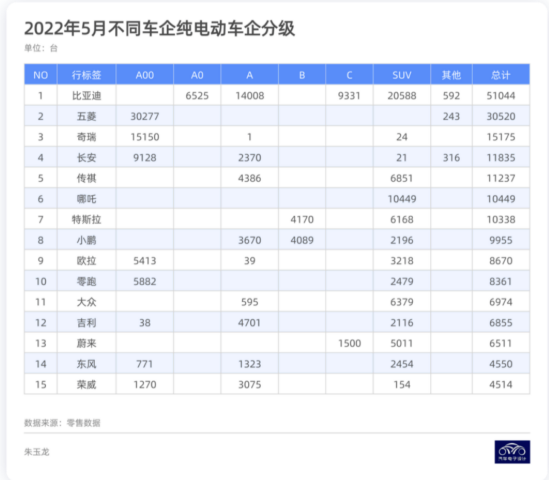Click the 吉利 row label
The image size is (549, 480).
click(x=86, y=323)
